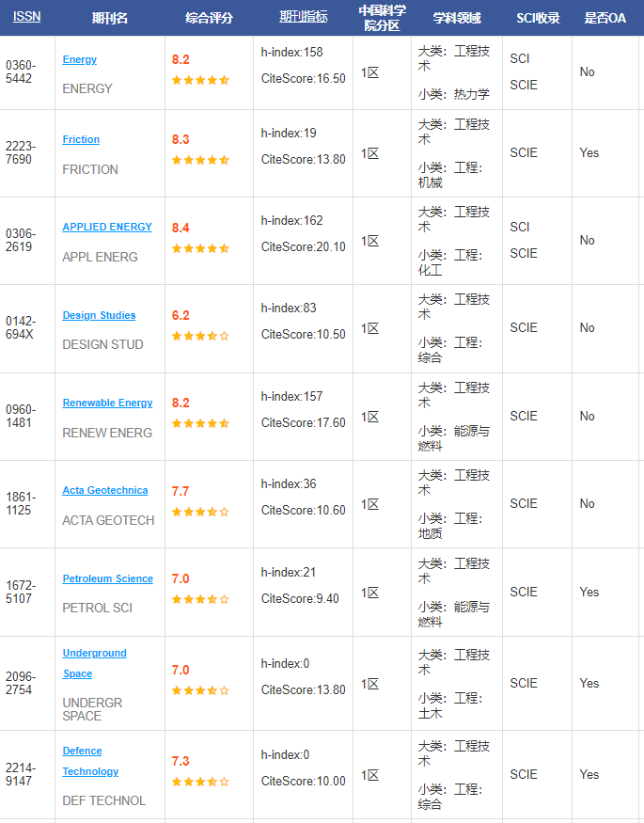Sort table by ISSN column header
Viewport: 644px width, 823px height.
[x=26, y=16]
